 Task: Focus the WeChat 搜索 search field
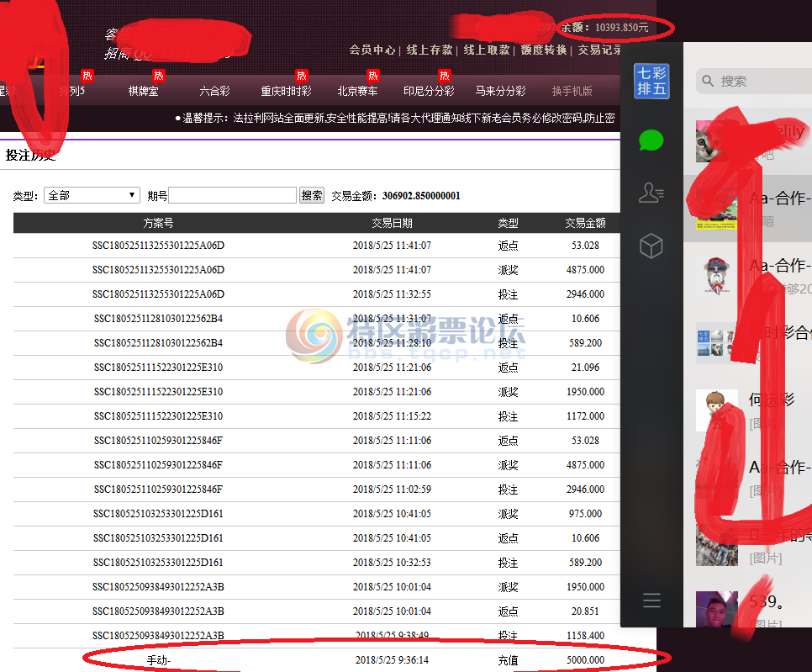[x=754, y=81]
